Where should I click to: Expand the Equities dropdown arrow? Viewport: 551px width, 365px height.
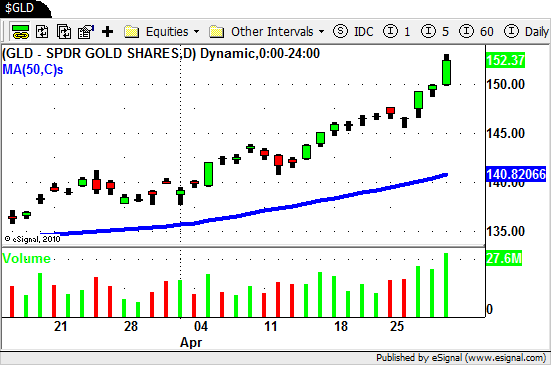pos(196,32)
